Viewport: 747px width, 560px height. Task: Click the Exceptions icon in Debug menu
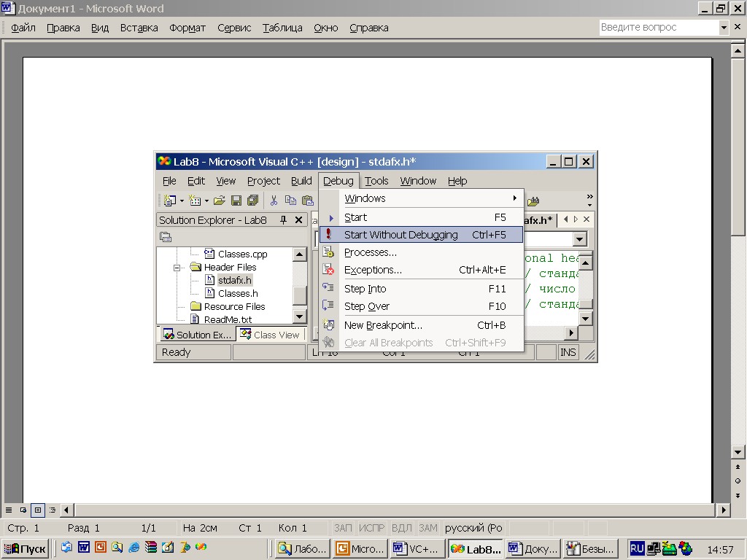click(328, 270)
